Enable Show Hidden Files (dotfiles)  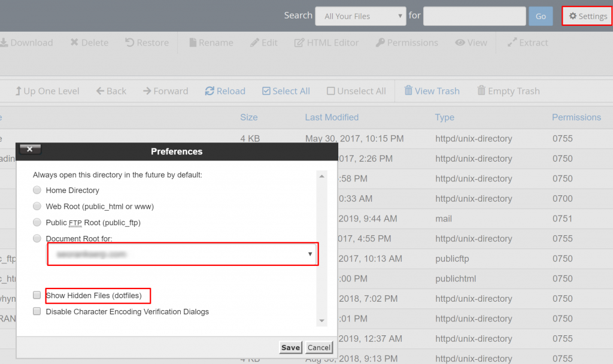(x=37, y=295)
